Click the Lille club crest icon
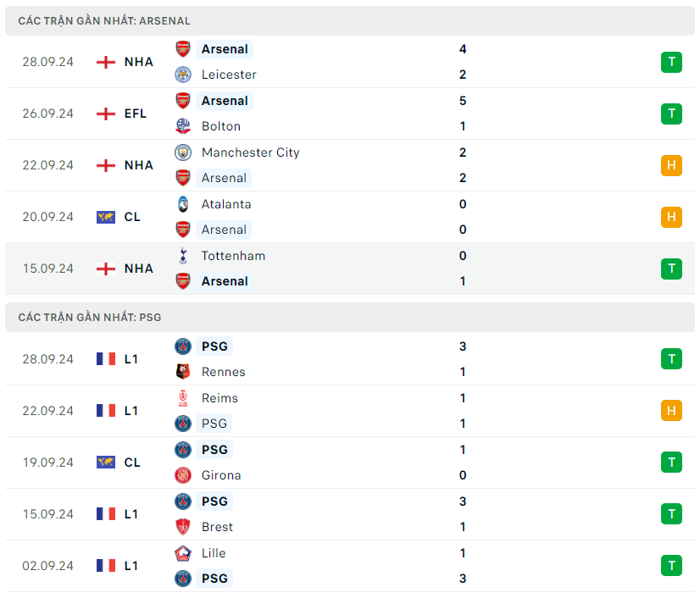The image size is (700, 604). 183,553
